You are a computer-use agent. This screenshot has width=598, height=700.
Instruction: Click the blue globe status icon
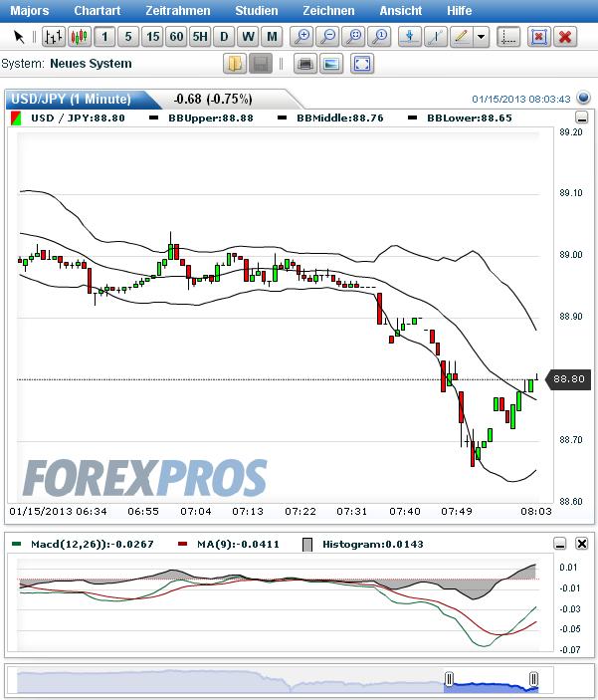click(x=583, y=98)
